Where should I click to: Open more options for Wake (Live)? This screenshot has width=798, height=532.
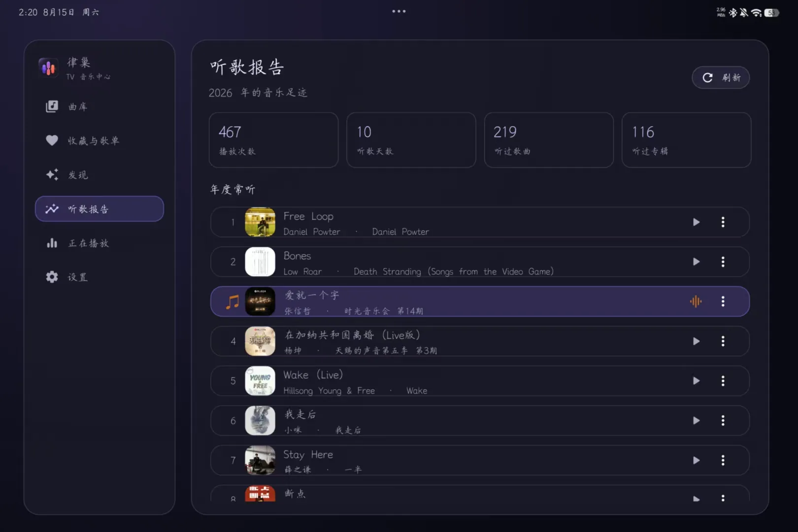tap(723, 381)
